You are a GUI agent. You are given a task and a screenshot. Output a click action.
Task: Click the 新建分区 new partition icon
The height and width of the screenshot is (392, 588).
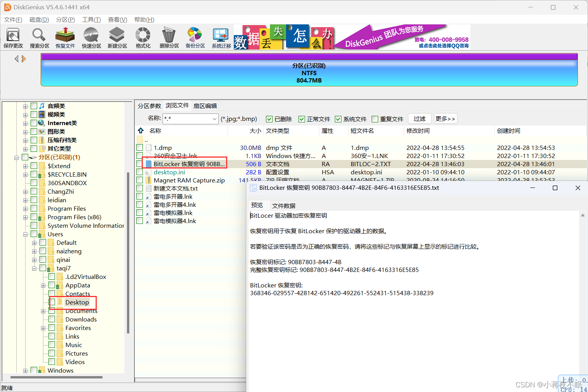point(117,38)
